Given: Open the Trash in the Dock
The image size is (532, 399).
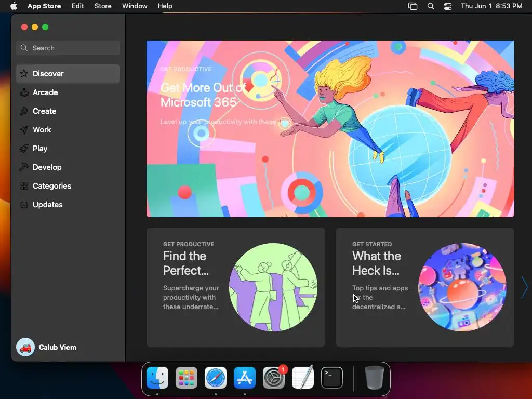Looking at the screenshot, I should (374, 378).
